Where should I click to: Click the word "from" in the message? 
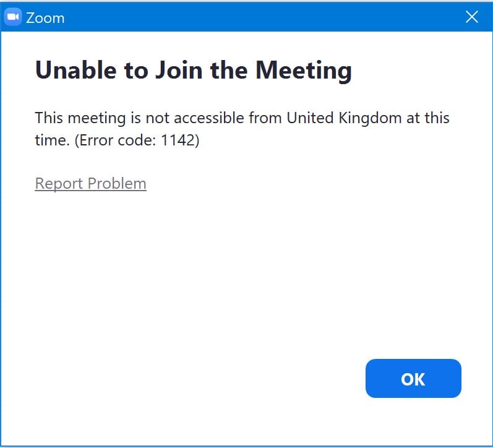(x=266, y=118)
